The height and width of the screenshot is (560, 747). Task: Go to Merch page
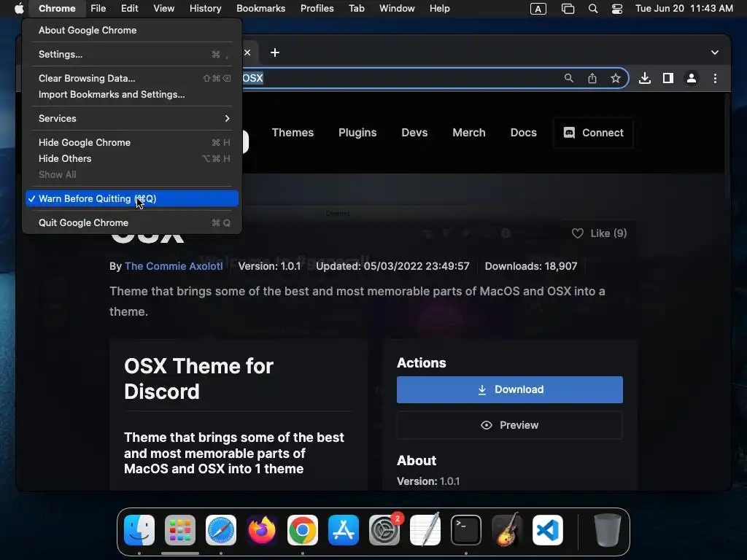coord(469,133)
